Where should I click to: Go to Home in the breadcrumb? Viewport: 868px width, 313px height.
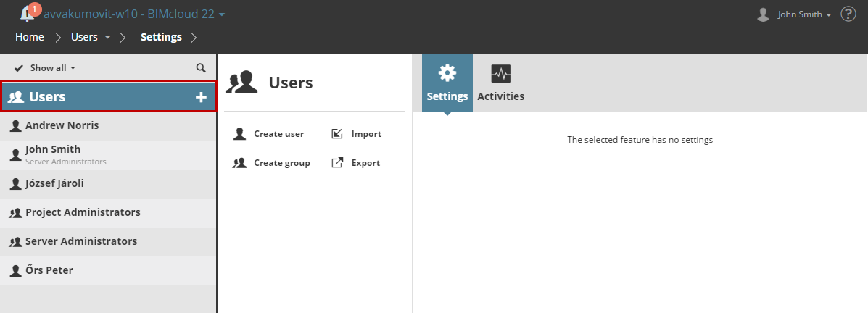tap(30, 37)
